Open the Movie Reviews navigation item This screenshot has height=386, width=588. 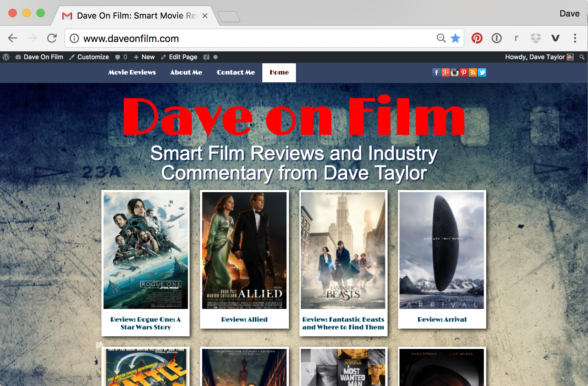pos(132,72)
